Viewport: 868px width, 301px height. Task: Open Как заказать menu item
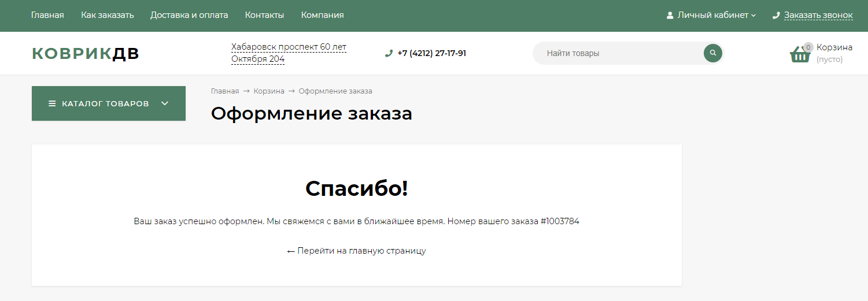[x=108, y=15]
